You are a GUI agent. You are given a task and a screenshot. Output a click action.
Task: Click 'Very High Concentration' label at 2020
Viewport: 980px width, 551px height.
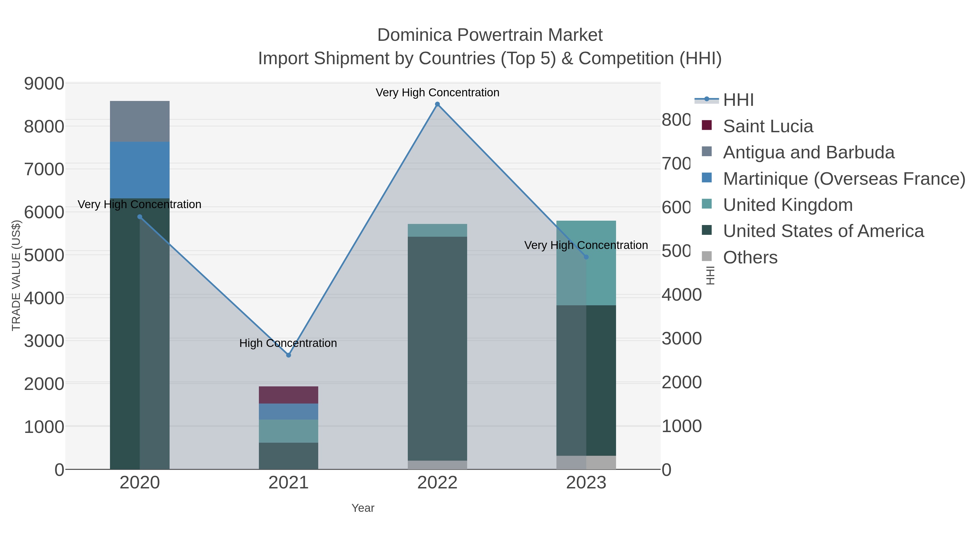tap(140, 205)
